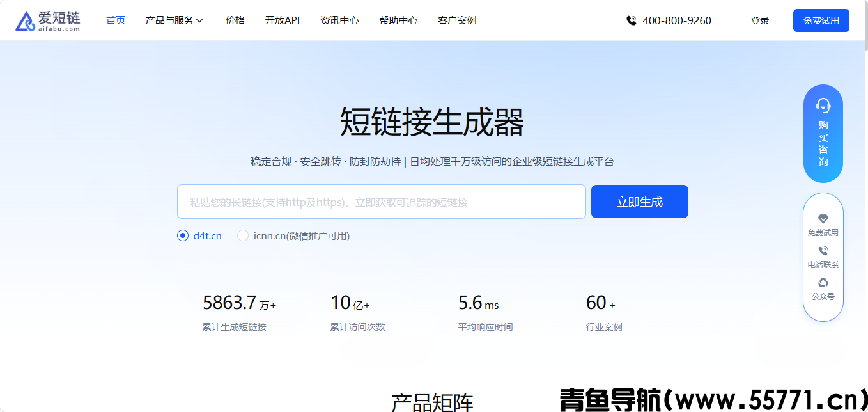Screen dimensions: 868x412
Task: Open the 开放API page
Action: (x=283, y=20)
